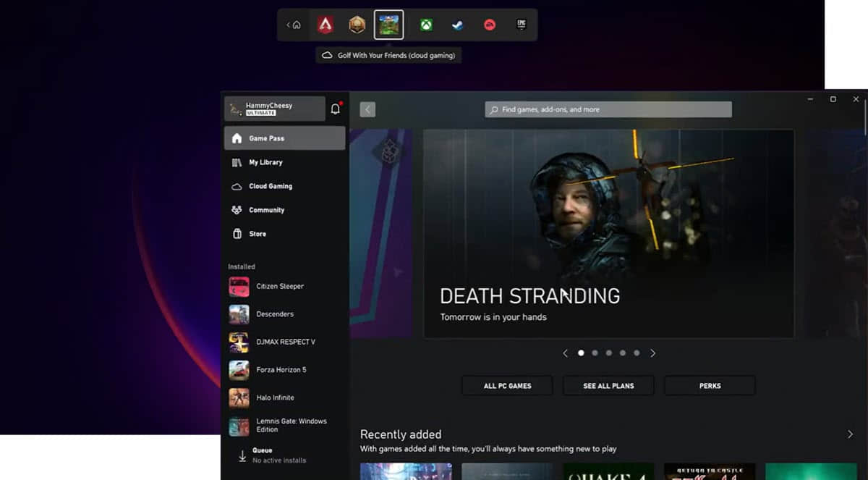Image resolution: width=868 pixels, height=480 pixels.
Task: Click the Xbox app window scrollbar
Action: click(x=866, y=116)
